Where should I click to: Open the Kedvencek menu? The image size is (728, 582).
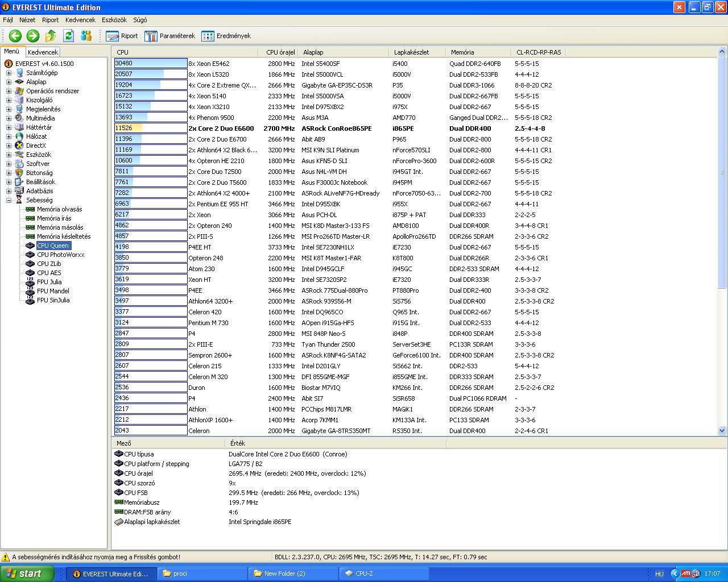click(x=80, y=20)
